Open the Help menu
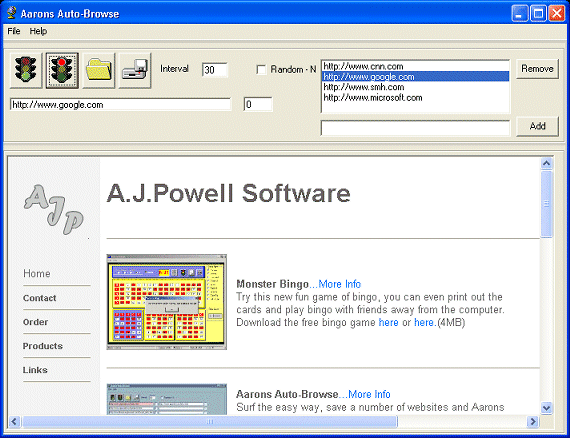Screen dimensions: 570x438 [x=38, y=31]
